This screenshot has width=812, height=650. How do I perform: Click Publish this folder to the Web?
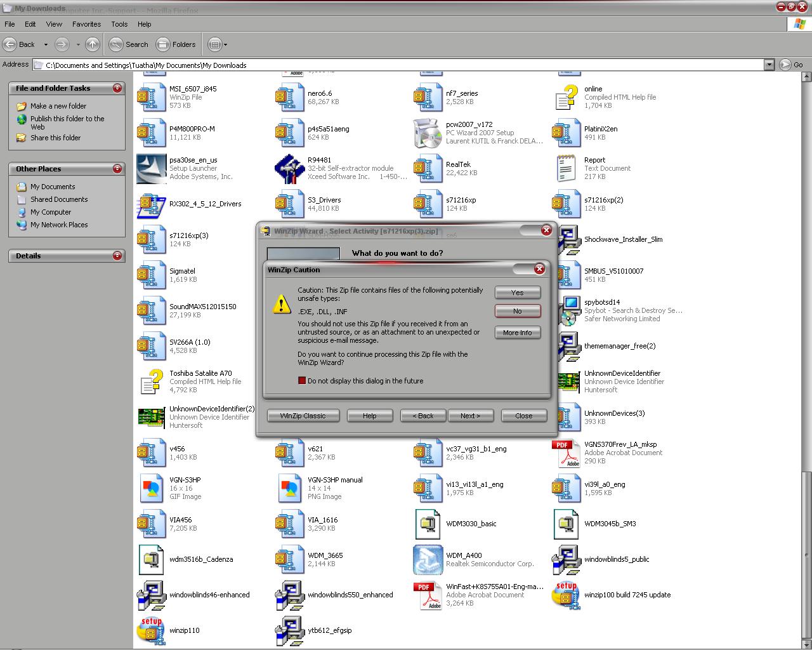67,123
